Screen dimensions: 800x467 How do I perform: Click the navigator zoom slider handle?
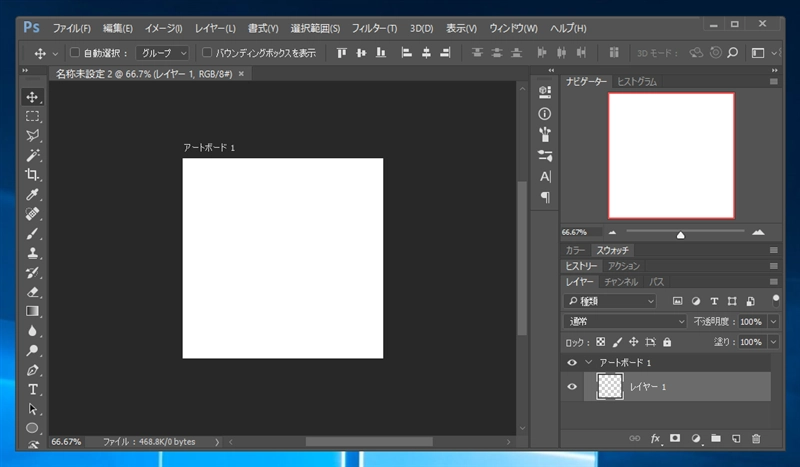click(x=680, y=234)
